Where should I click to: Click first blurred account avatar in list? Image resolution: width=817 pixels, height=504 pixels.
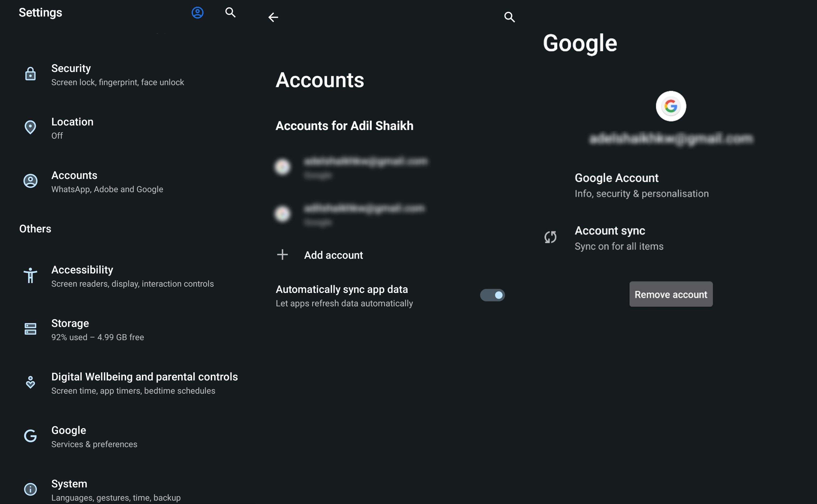pyautogui.click(x=282, y=167)
